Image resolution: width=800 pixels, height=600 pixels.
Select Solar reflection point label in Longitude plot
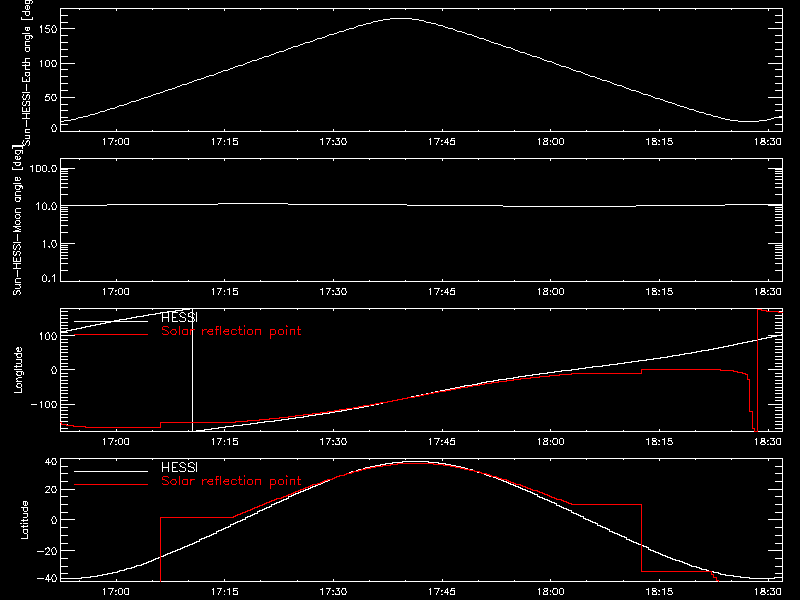tap(231, 331)
